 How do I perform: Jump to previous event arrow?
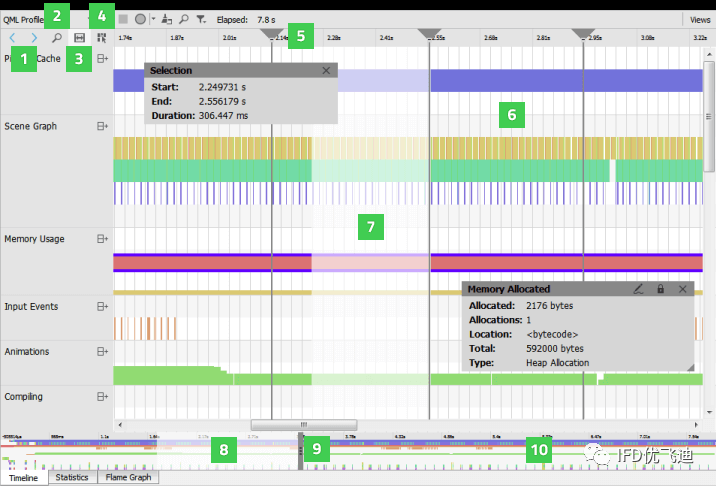(x=12, y=37)
